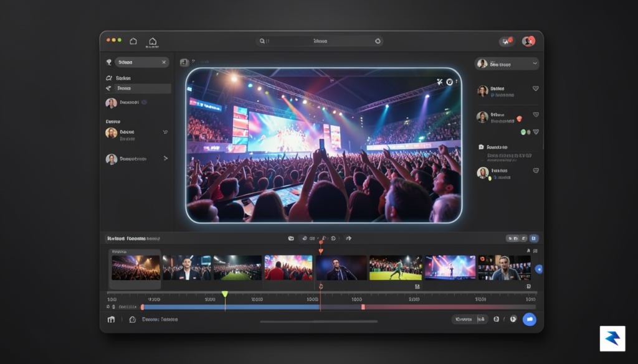Toggle the heart on the first right-panel contact

[x=535, y=88]
